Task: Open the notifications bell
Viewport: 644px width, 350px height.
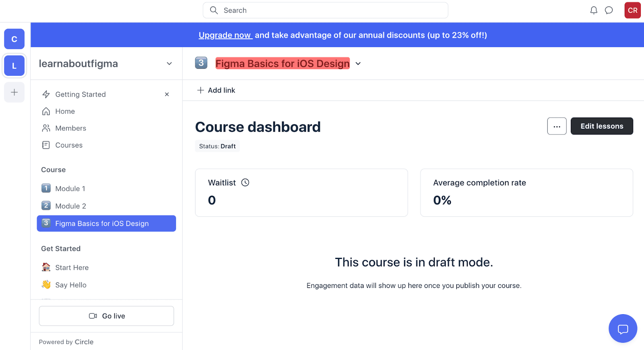Action: [594, 10]
